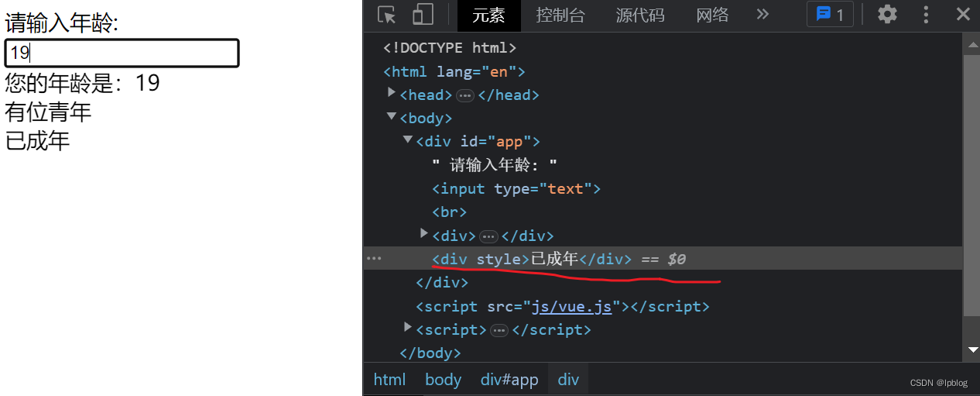Click the page text "您的年龄是: 19"
Image resolution: width=980 pixels, height=396 pixels.
click(82, 82)
